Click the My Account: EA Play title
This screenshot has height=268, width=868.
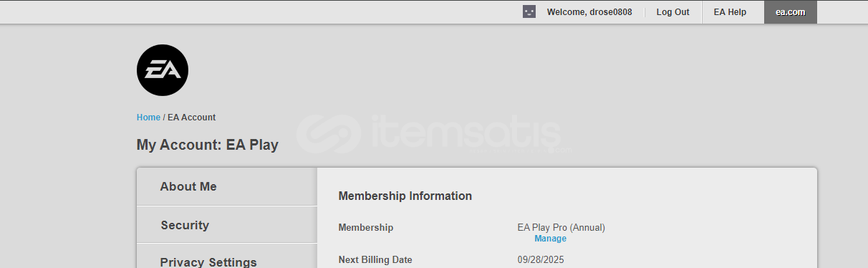pyautogui.click(x=207, y=145)
